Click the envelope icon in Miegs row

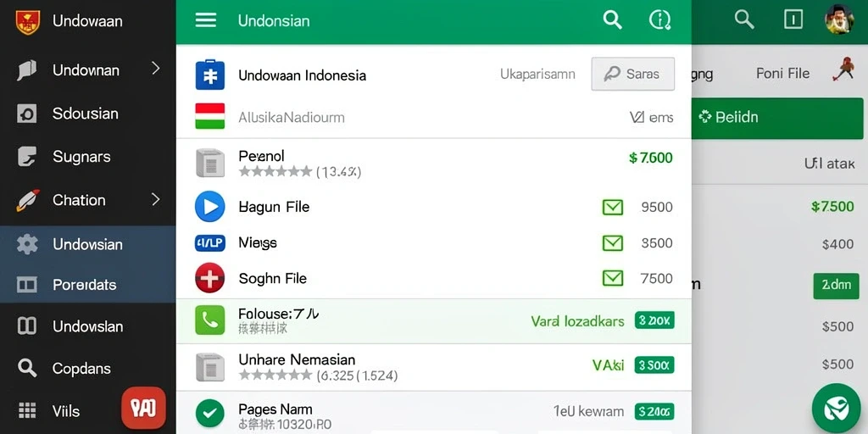click(x=612, y=243)
